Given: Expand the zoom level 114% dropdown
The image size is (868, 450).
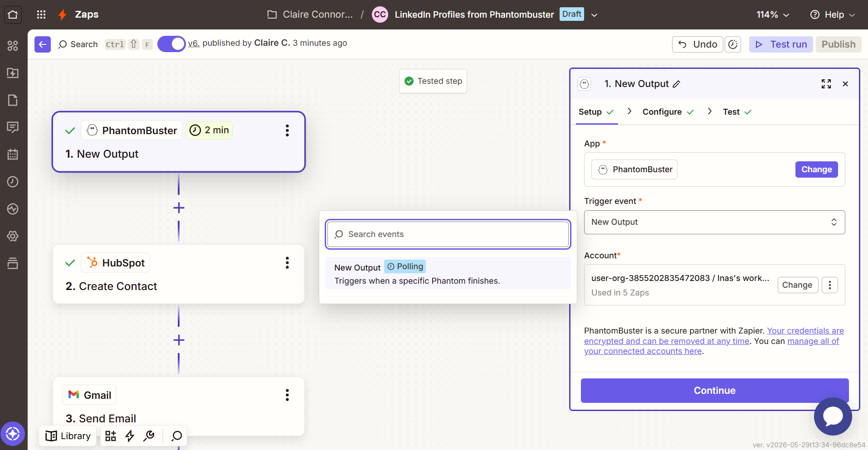Looking at the screenshot, I should pos(773,15).
